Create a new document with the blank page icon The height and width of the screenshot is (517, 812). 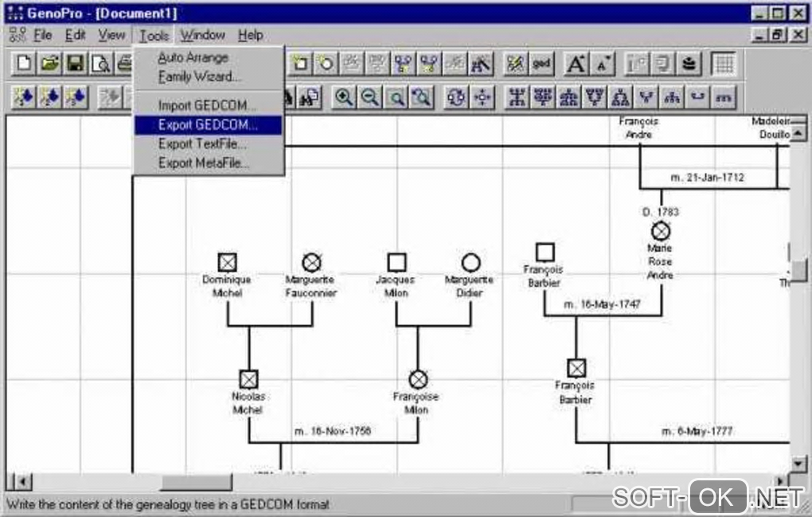pyautogui.click(x=24, y=64)
